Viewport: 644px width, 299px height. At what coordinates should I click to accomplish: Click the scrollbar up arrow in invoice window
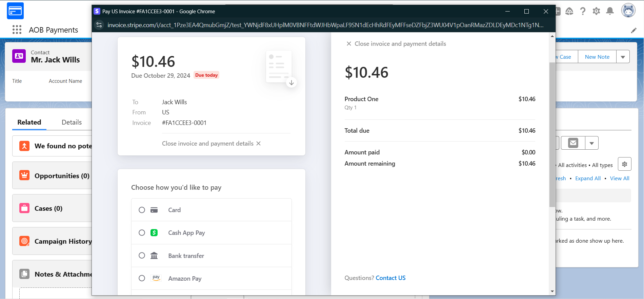point(552,36)
